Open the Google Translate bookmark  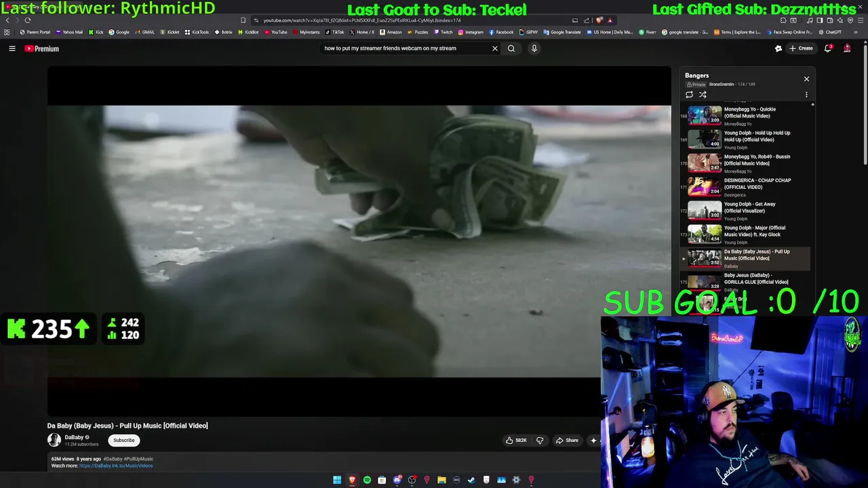562,32
